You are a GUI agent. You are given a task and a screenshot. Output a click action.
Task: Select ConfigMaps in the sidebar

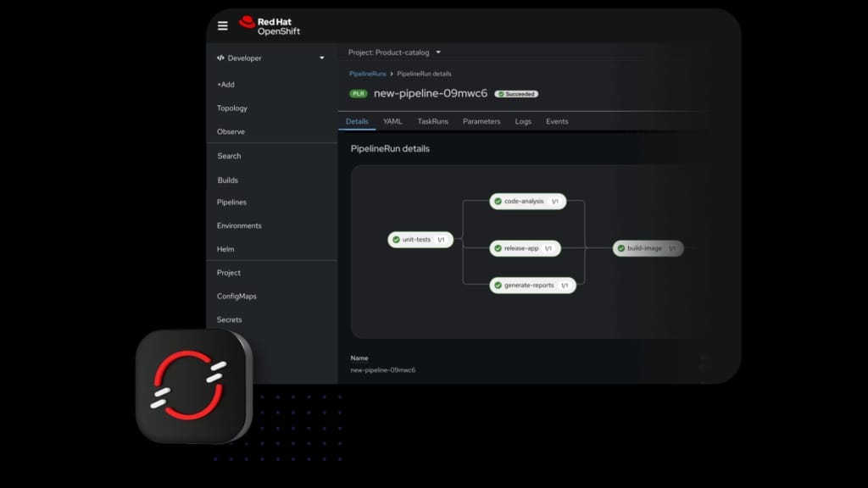[236, 297]
